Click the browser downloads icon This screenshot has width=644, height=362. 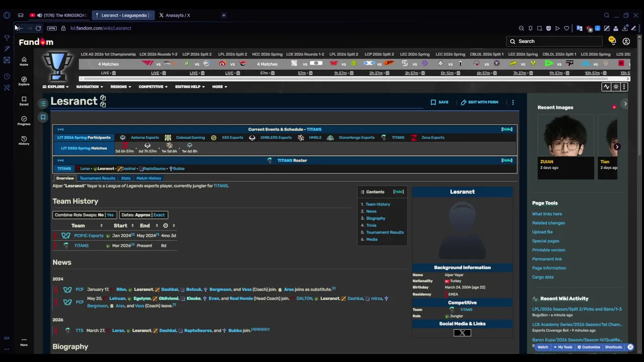625,28
